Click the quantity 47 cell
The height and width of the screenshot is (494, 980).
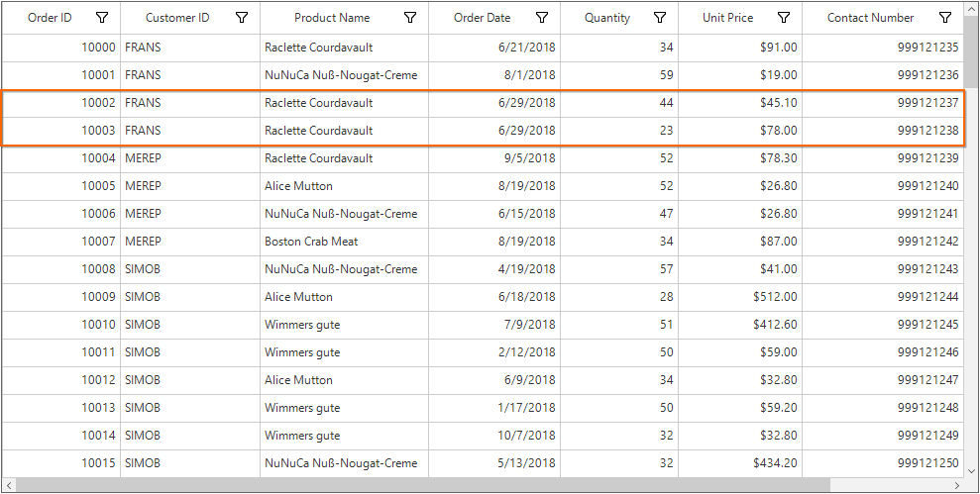click(619, 214)
